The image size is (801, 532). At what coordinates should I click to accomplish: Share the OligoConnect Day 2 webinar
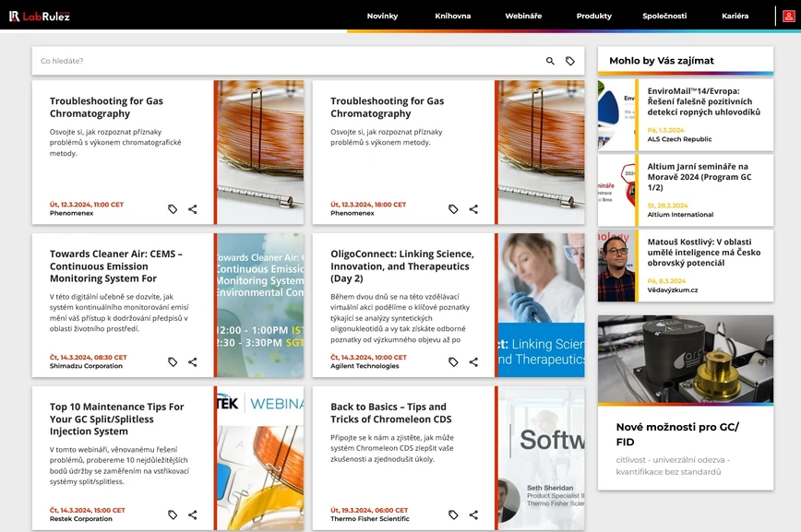[472, 362]
